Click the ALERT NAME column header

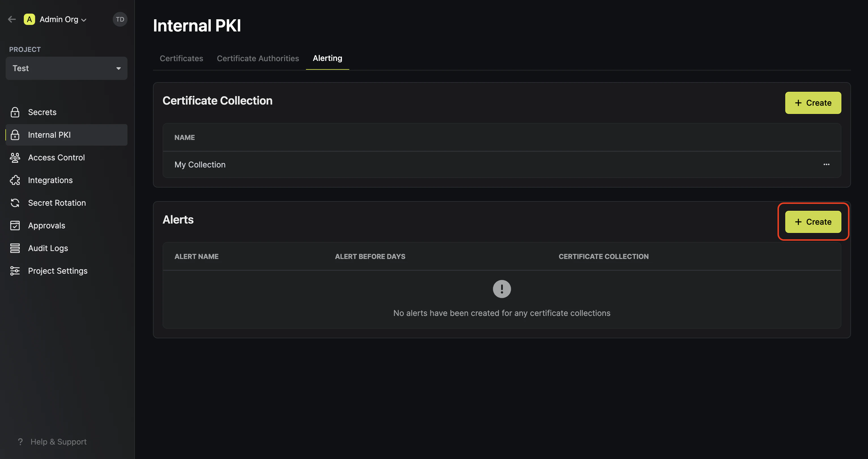tap(196, 256)
